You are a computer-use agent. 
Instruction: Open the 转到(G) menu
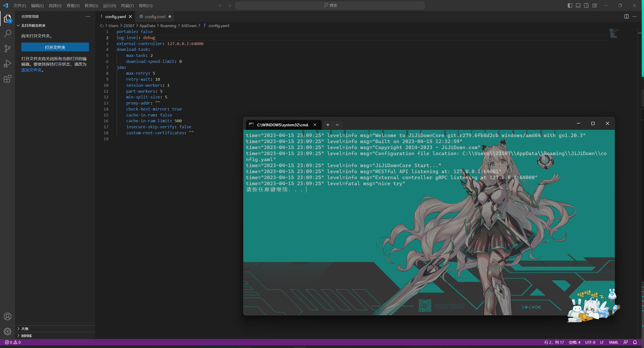pos(91,6)
